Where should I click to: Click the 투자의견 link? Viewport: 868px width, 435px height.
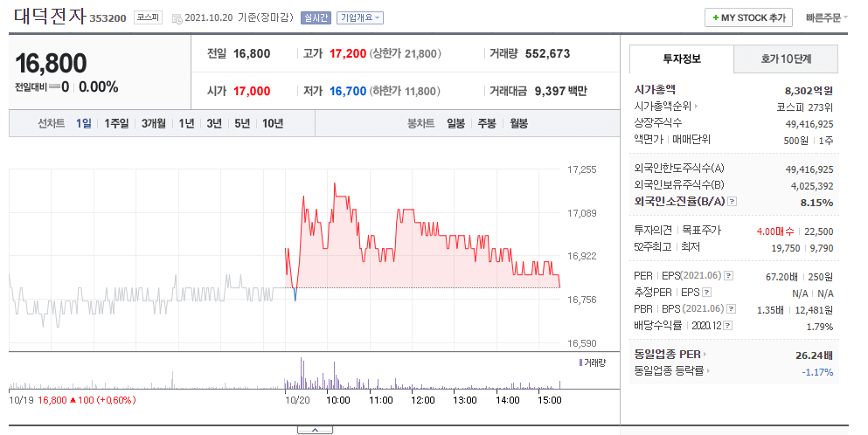653,231
